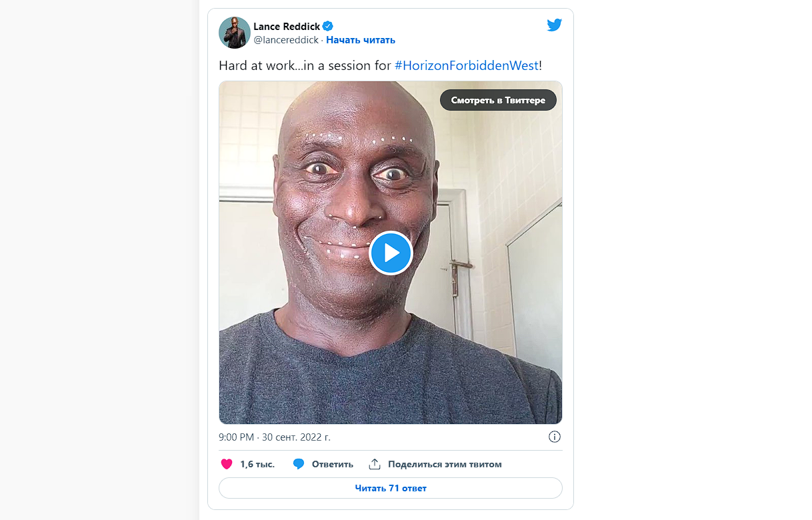Click the share arrow icon
812x520 pixels.
(375, 464)
